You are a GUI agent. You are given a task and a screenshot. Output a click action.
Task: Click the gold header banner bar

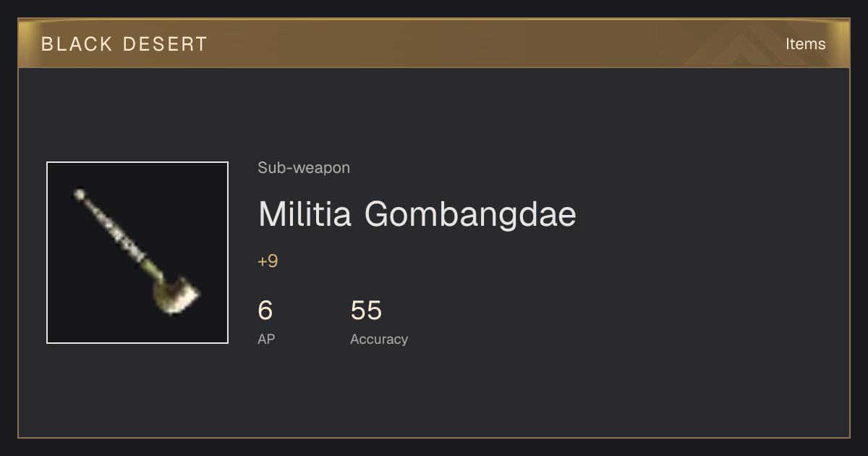434,43
